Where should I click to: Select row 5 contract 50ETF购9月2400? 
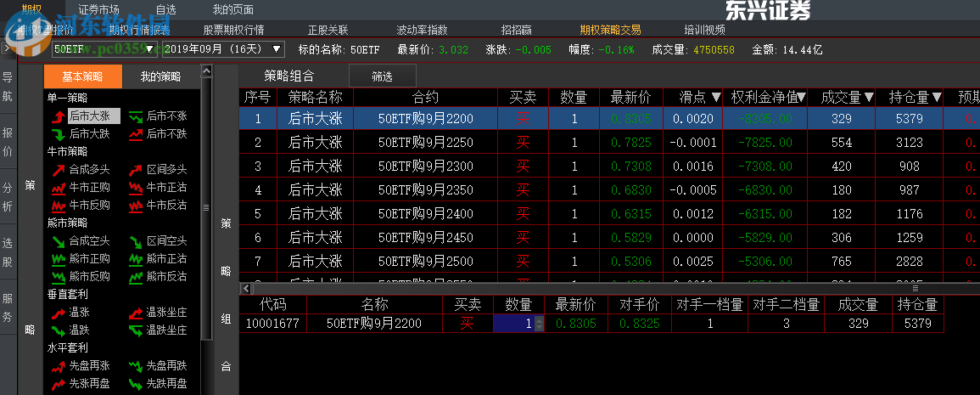[426, 213]
